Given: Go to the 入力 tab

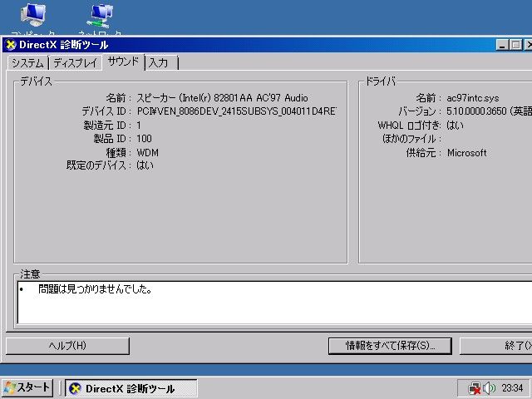Looking at the screenshot, I should [x=159, y=63].
